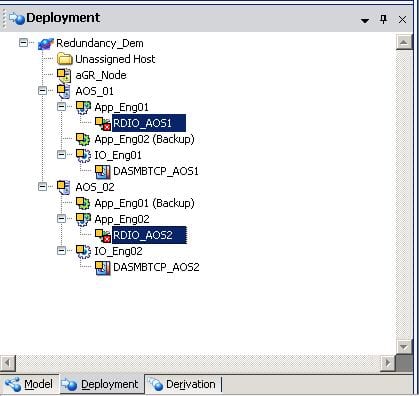Click the App_Eng02 (Backup) engine icon

pos(83,139)
